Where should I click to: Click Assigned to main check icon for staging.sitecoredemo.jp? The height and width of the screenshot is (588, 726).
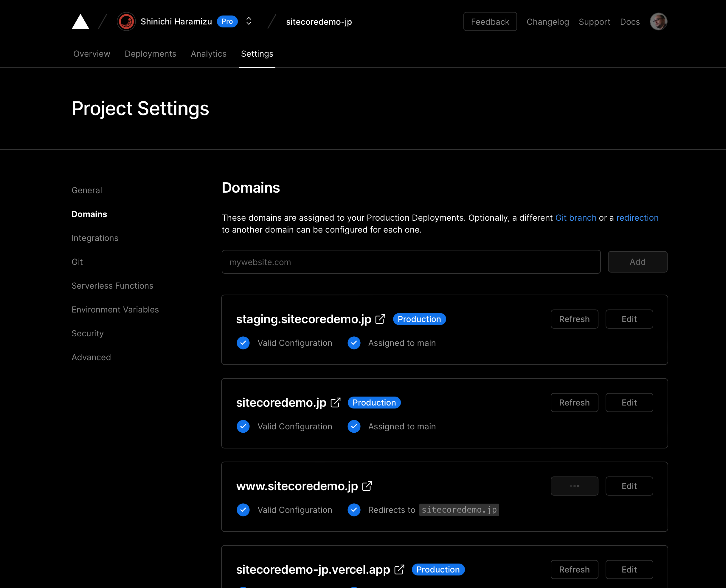354,343
